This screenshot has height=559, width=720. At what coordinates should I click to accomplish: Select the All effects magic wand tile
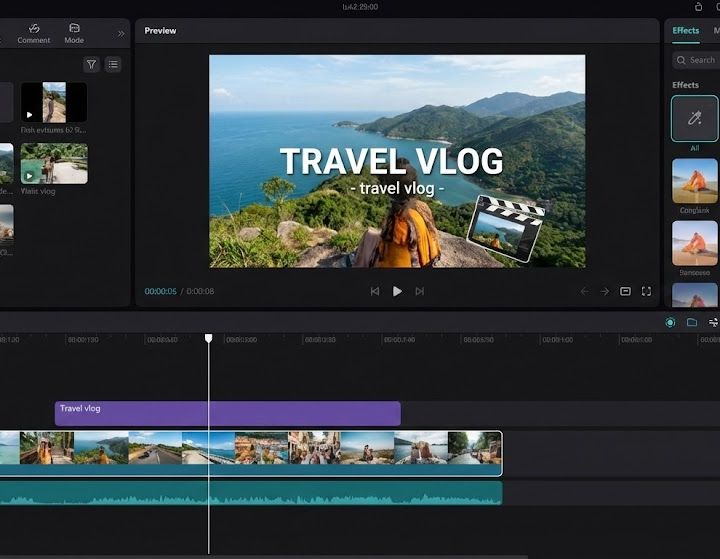(694, 119)
